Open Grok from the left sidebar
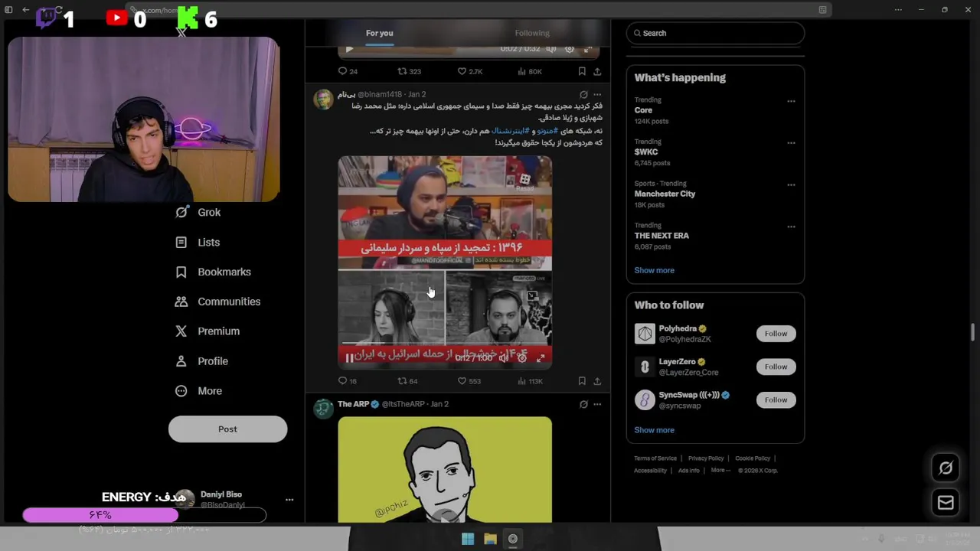This screenshot has height=551, width=980. (198, 213)
